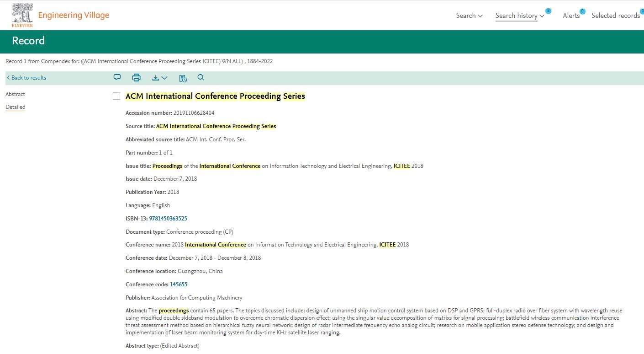Expand the download chevron arrow
Viewport: 644px width, 354px height.
[x=164, y=78]
